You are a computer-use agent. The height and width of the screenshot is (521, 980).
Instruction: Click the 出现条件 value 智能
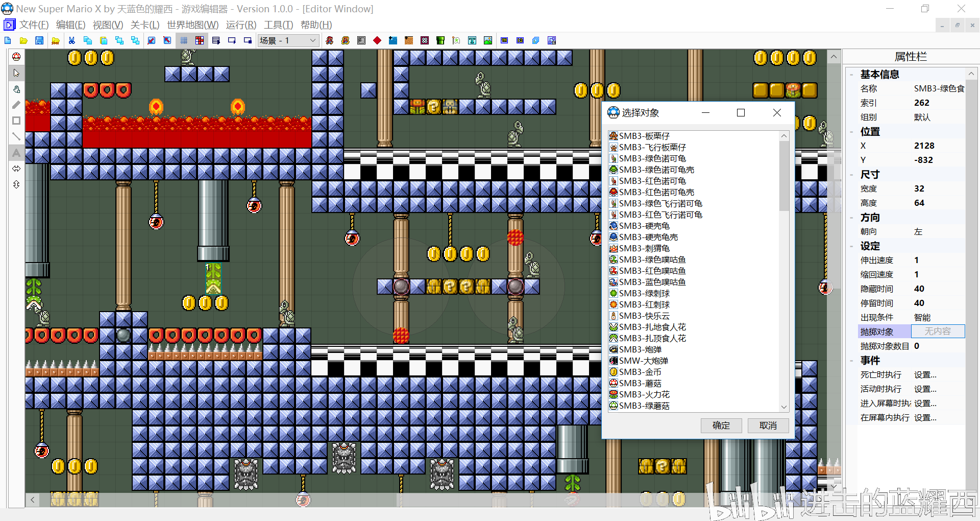point(922,317)
